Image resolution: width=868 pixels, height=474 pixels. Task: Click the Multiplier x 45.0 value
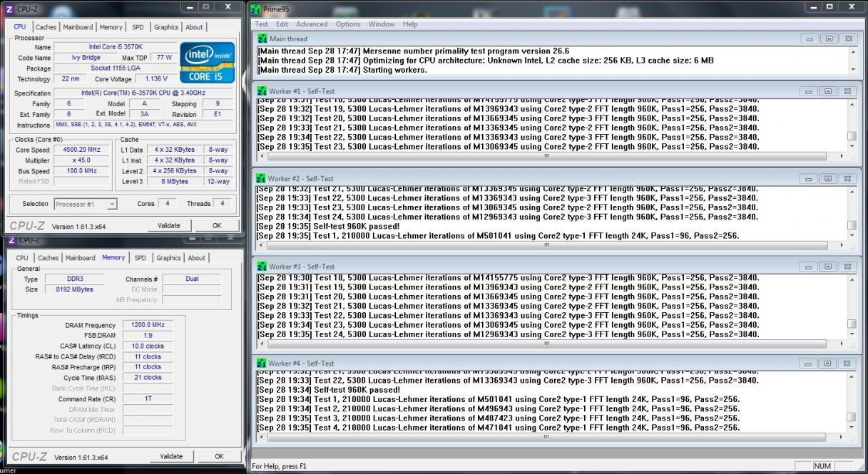click(x=83, y=160)
